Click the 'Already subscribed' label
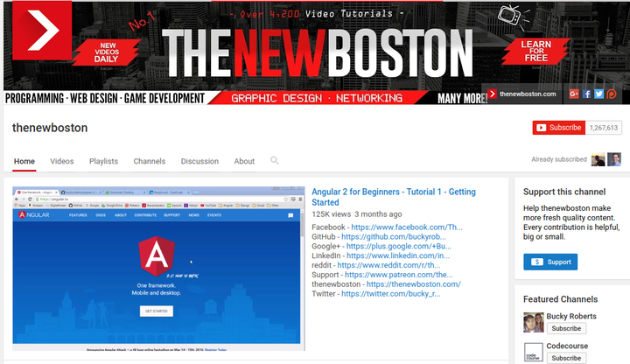 [559, 159]
